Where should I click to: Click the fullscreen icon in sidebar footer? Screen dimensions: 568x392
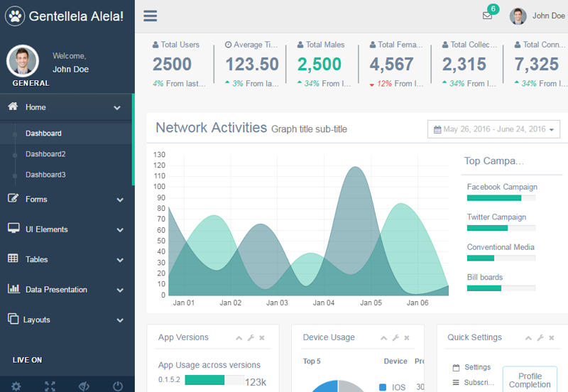(50, 386)
